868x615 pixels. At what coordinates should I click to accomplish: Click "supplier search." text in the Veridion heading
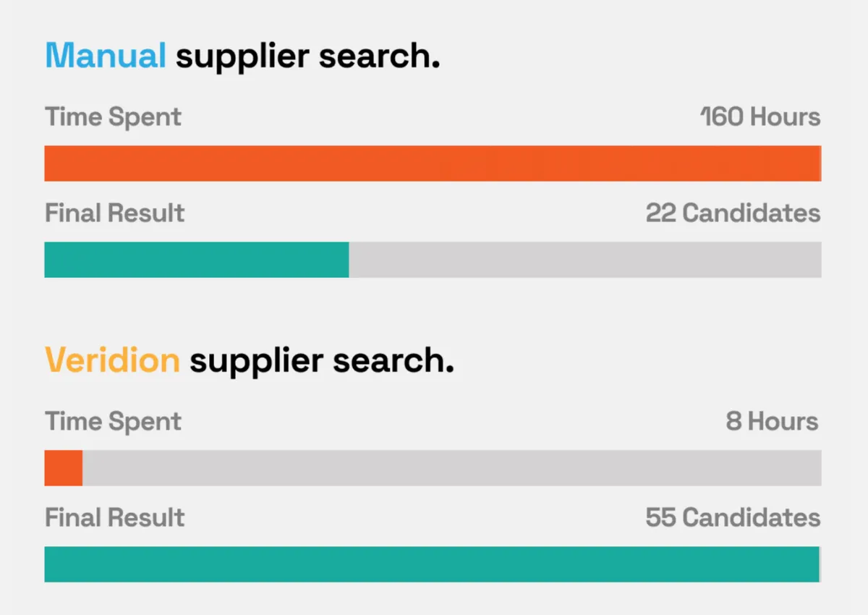321,361
